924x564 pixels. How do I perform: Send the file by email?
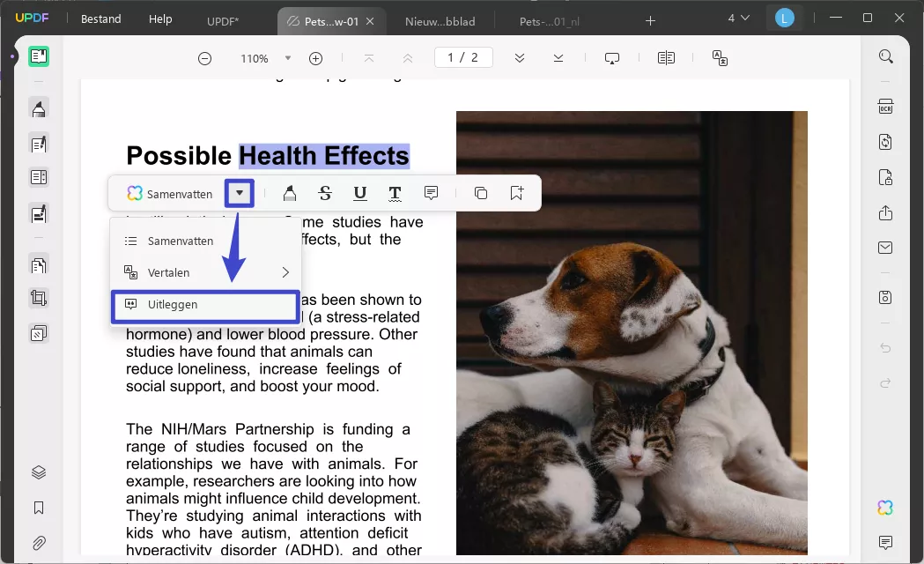click(x=886, y=248)
